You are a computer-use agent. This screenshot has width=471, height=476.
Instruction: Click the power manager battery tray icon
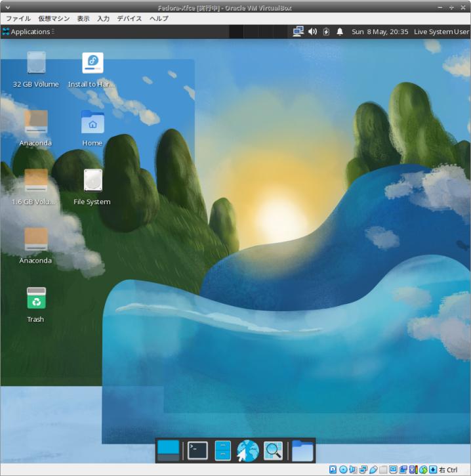click(326, 32)
